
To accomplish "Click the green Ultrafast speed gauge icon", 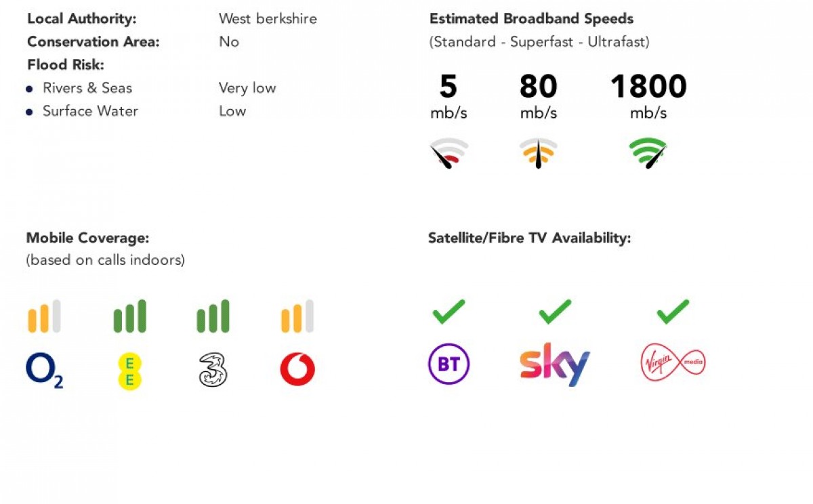I will 648,153.
